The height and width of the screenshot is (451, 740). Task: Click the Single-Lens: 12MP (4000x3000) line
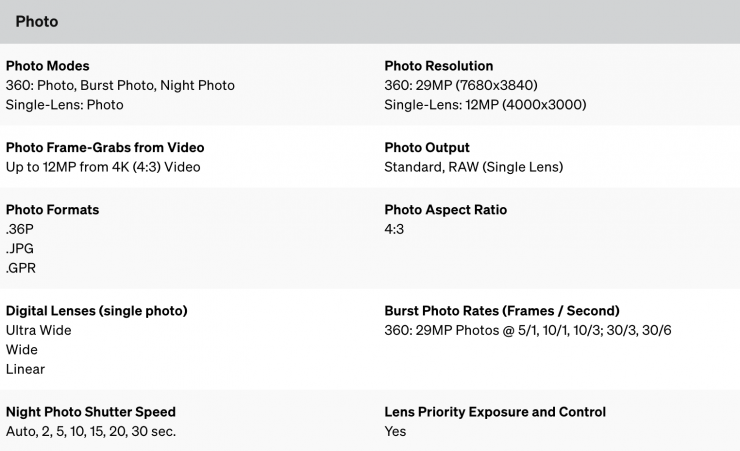[485, 104]
